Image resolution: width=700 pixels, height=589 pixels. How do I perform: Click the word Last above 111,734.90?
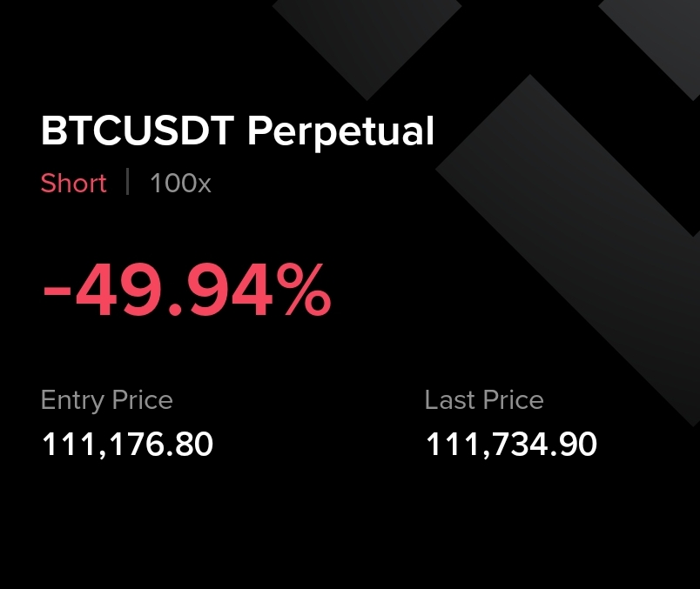pos(450,400)
